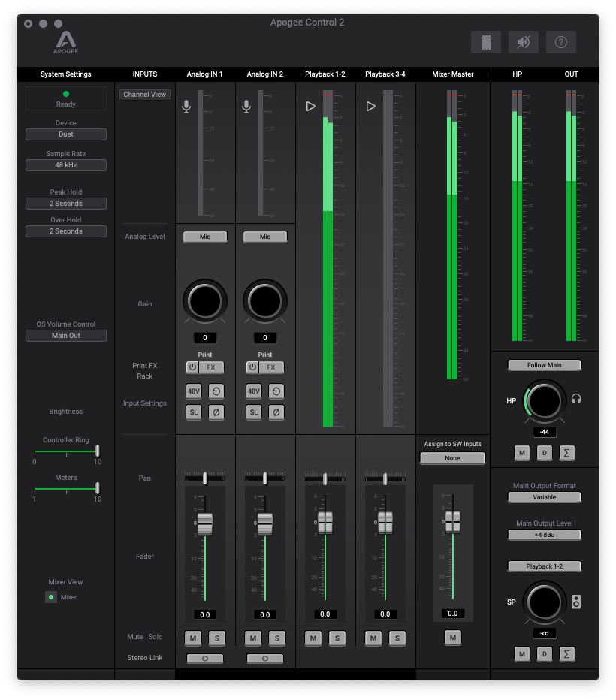Invert phase on Analog IN 1
Screen dimensions: 616x700
click(x=216, y=412)
